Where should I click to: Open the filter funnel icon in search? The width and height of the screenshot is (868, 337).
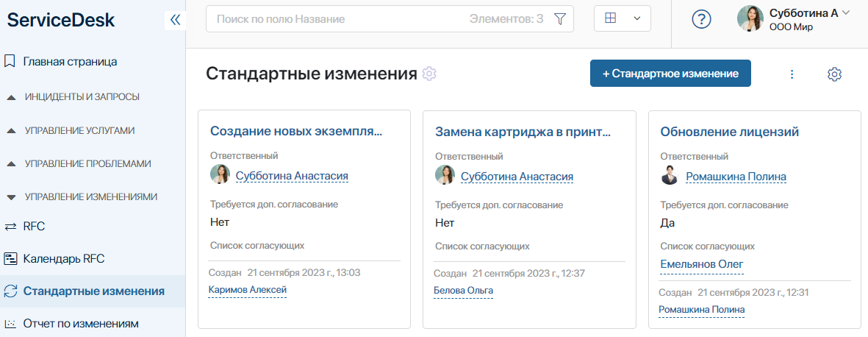pyautogui.click(x=560, y=19)
